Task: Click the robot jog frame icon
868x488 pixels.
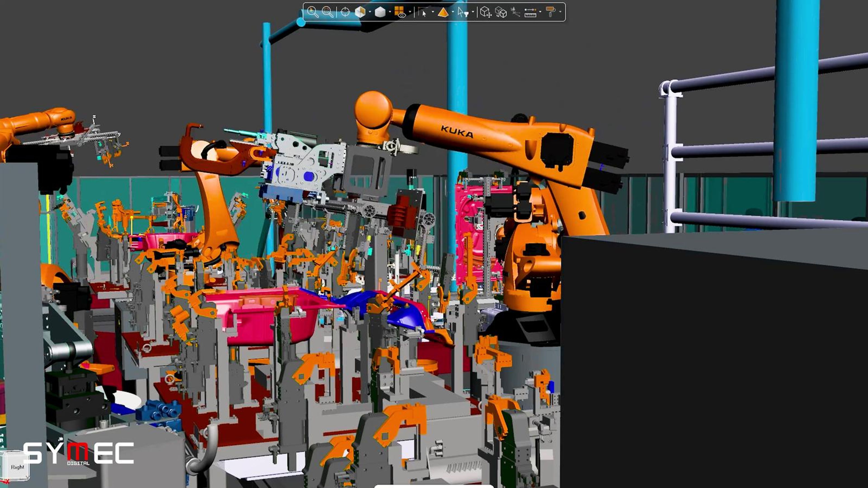Action: pos(515,12)
